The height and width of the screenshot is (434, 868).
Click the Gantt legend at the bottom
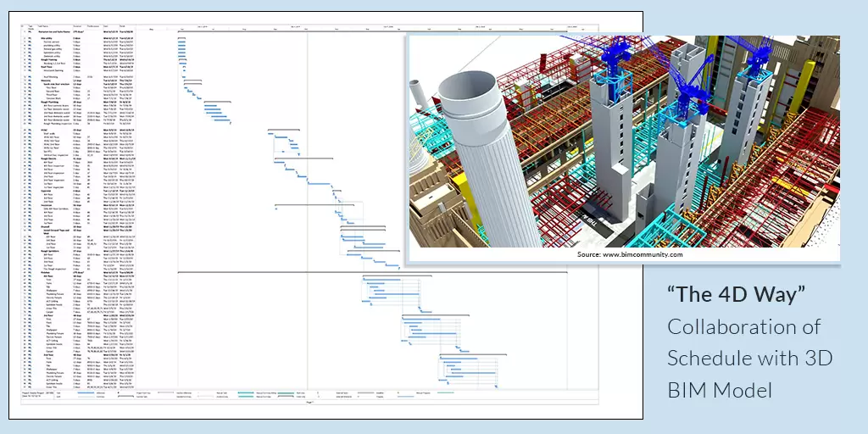pos(254,395)
